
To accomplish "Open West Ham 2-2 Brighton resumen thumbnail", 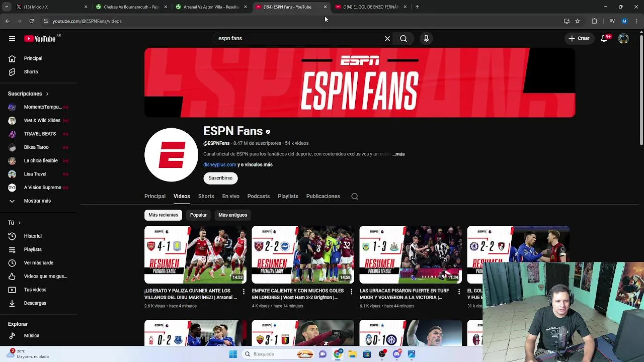I will tap(303, 254).
